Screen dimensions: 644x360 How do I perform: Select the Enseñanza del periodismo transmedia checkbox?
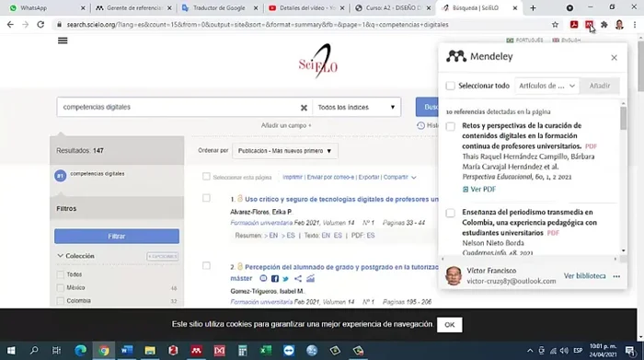click(x=451, y=213)
